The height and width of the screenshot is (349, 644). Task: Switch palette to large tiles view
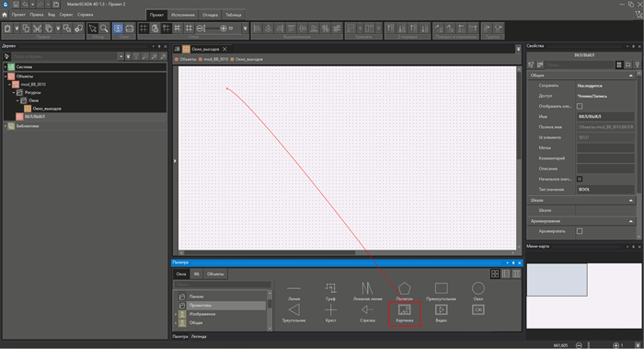[495, 273]
